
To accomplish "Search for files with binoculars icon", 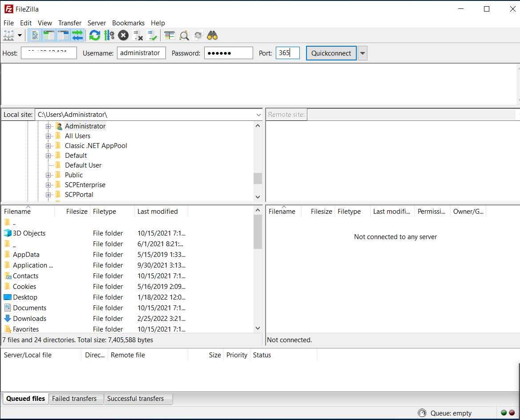I will 212,35.
